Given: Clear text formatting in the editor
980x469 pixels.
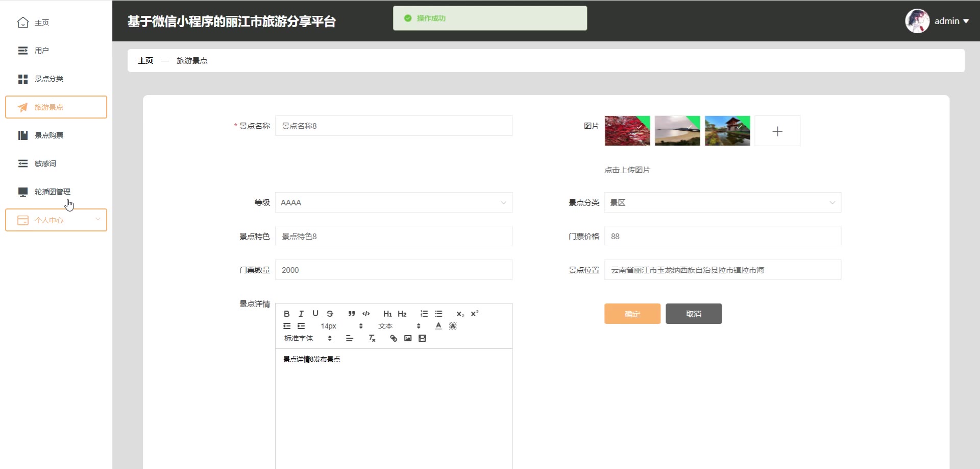Looking at the screenshot, I should pos(372,338).
